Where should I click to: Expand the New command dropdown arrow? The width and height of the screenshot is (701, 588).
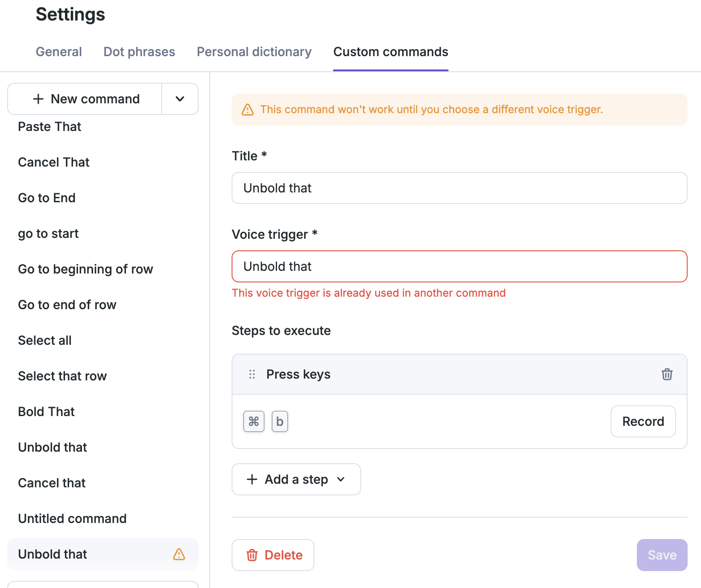(180, 99)
